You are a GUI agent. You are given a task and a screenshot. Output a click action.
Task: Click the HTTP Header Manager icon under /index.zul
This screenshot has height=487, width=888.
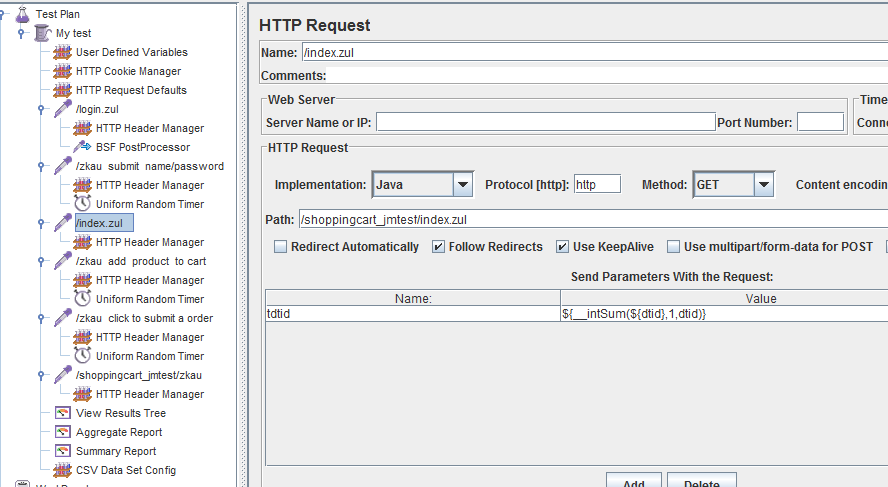click(82, 242)
